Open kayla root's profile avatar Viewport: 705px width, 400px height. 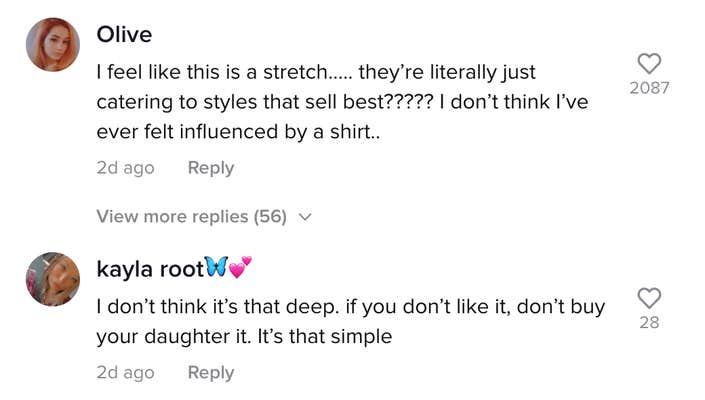tap(53, 278)
